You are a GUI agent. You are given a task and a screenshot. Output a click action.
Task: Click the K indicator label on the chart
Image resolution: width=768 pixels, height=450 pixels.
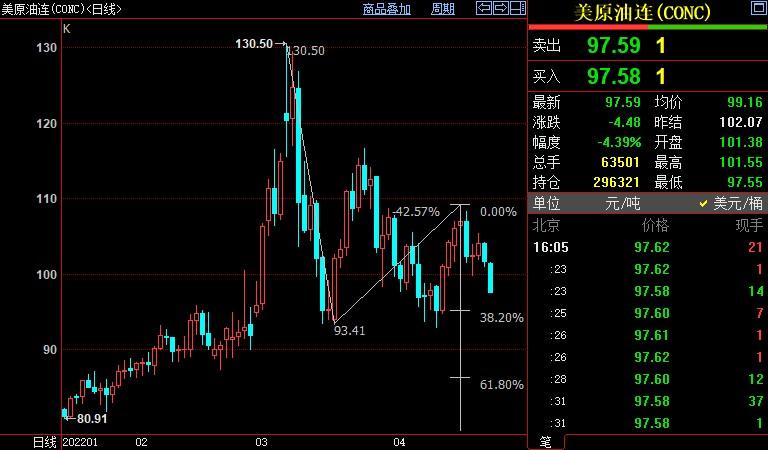coord(67,29)
